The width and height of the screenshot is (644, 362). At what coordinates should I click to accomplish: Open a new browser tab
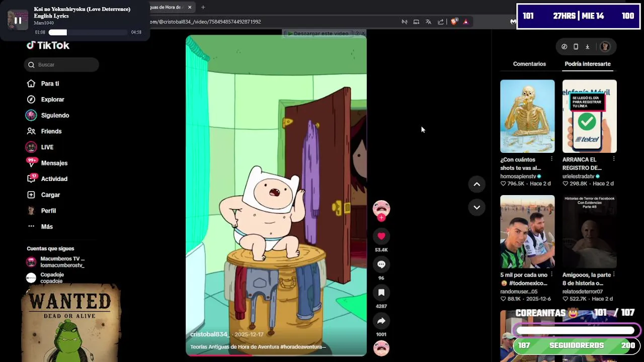tap(203, 8)
